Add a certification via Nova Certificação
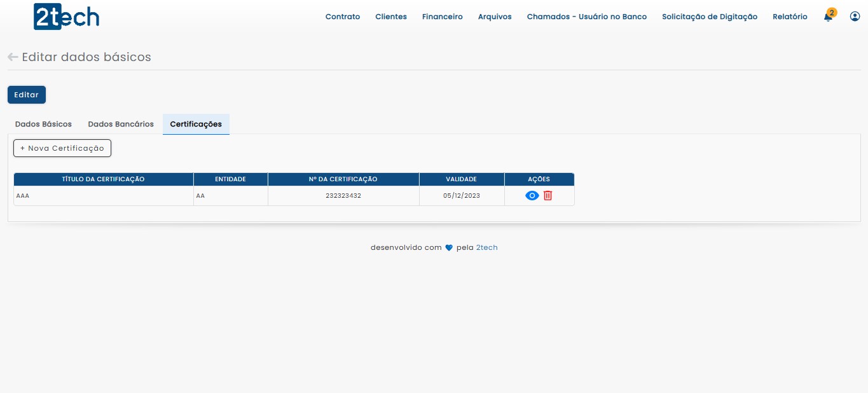 coord(62,148)
